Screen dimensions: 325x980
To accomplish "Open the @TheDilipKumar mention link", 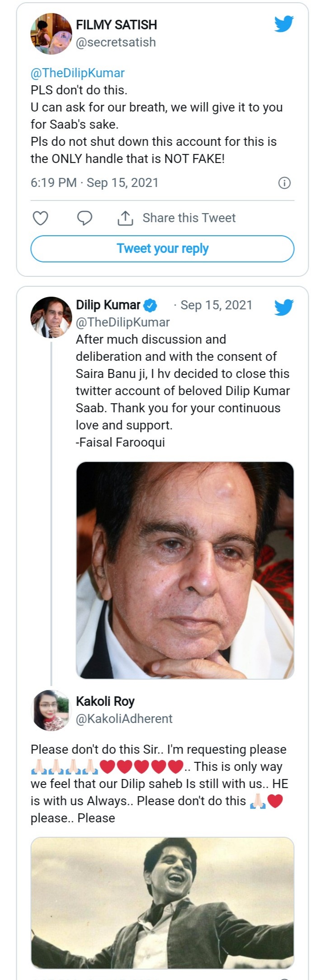I will (x=77, y=73).
